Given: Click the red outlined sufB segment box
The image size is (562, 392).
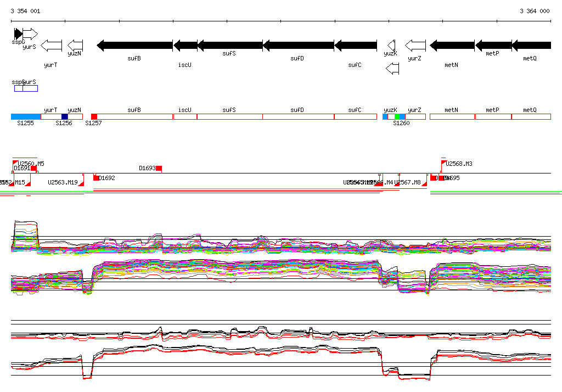Looking at the screenshot, I should 135,116.
